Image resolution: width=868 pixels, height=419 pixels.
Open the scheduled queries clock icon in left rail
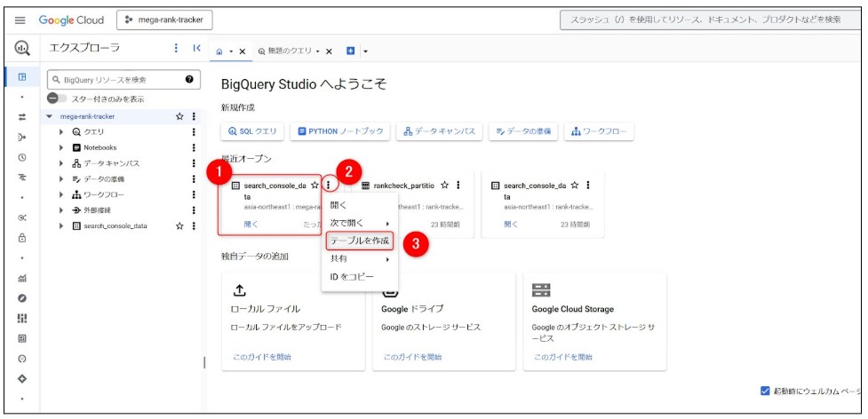point(22,157)
